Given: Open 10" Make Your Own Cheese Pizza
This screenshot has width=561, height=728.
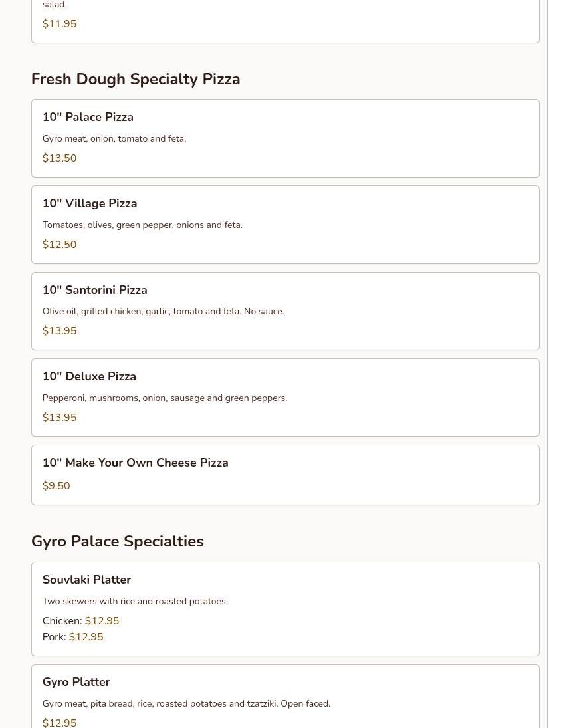Looking at the screenshot, I should 135,463.
